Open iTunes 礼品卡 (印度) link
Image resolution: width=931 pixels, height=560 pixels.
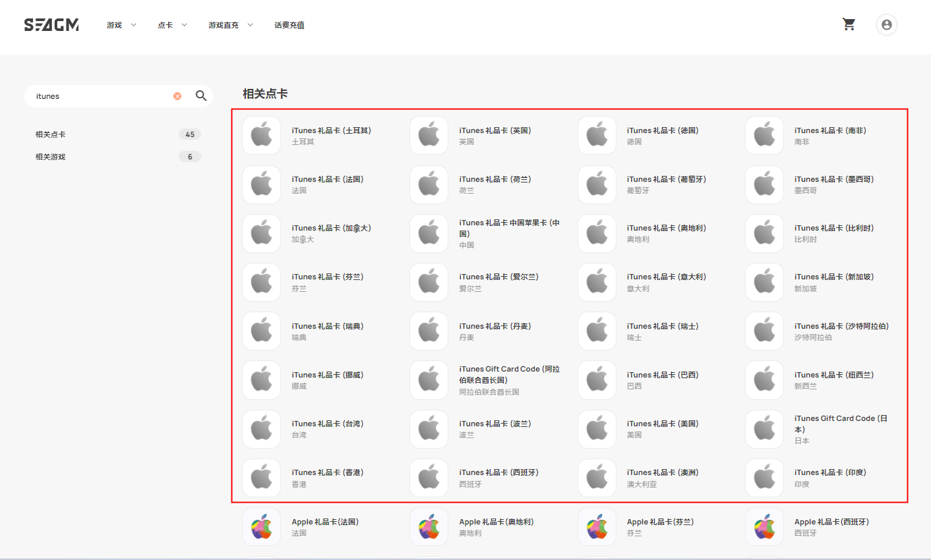pos(830,472)
